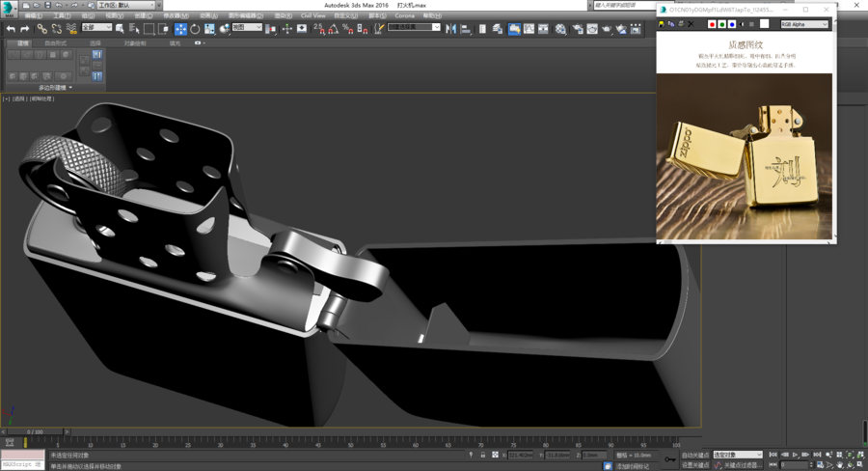
Task: Open the Rendered Frame Window
Action: (592, 29)
